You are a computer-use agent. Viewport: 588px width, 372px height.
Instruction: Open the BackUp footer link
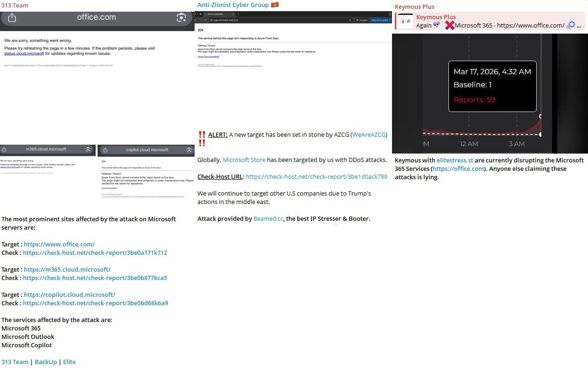46,362
